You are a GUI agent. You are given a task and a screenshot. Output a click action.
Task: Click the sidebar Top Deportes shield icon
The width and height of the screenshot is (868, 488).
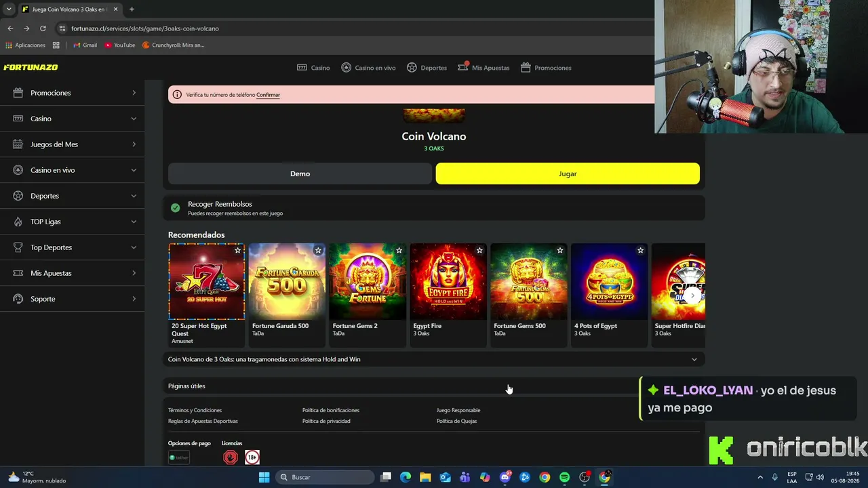point(18,247)
